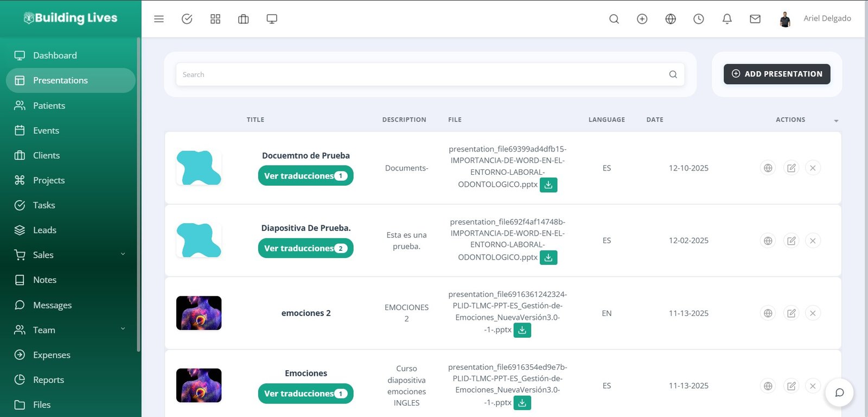The image size is (868, 417).
Task: Click the presentation Search input field
Action: [423, 74]
